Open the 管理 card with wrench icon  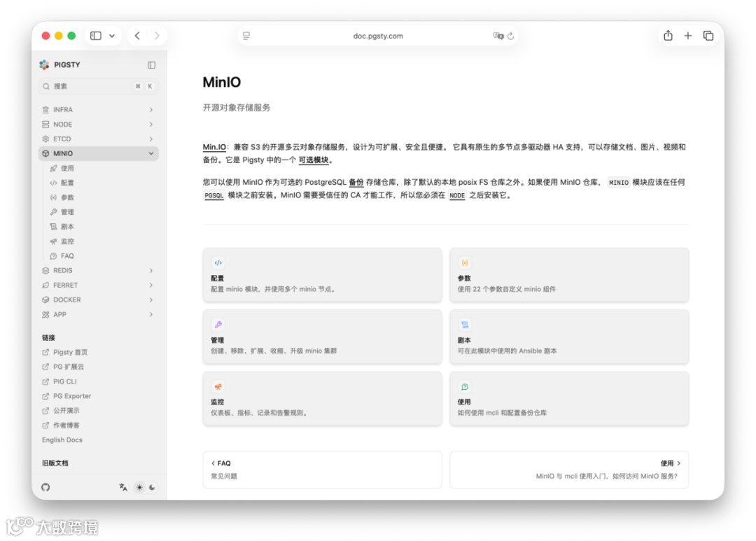click(x=322, y=337)
